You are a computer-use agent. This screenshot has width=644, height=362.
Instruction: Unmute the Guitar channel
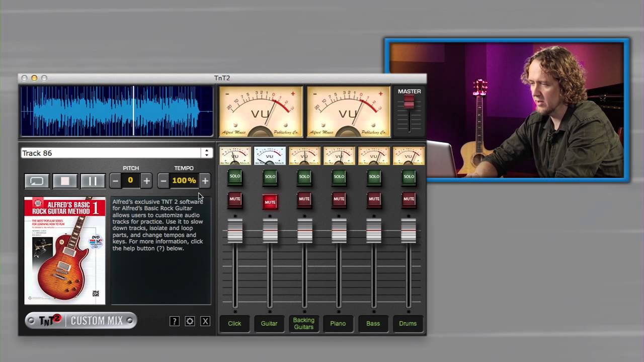[270, 202]
